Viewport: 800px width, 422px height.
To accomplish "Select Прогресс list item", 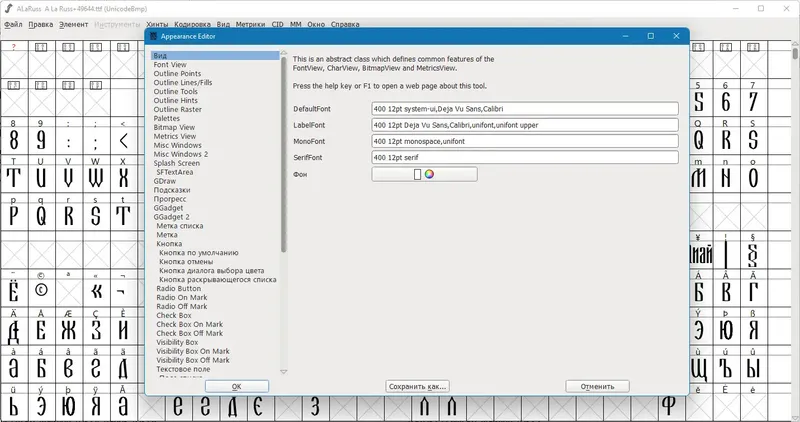I will 170,199.
